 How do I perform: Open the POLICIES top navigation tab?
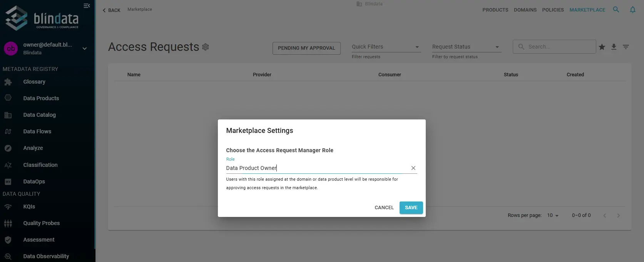tap(553, 10)
